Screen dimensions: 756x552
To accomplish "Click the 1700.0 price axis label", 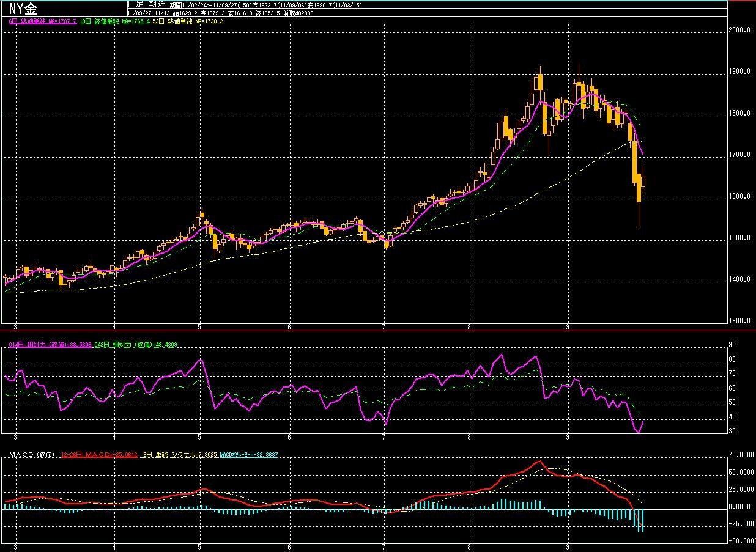I will [739, 155].
